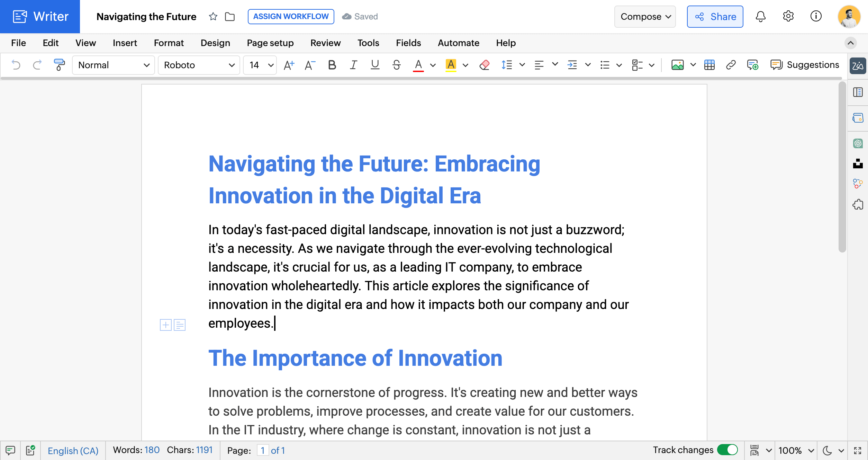Image resolution: width=868 pixels, height=460 pixels.
Task: Increase font size with A+ icon
Action: click(x=289, y=65)
